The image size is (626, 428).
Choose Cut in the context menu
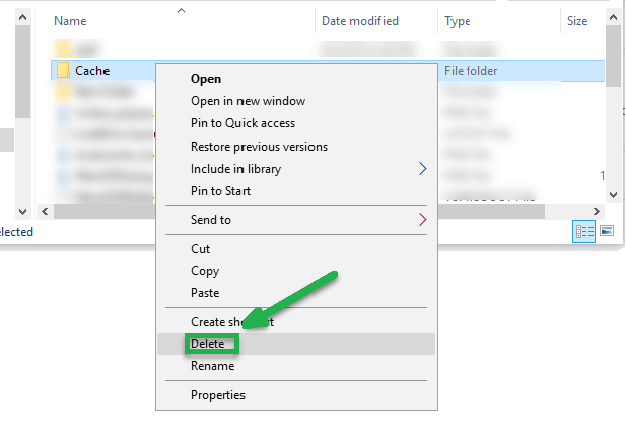point(200,249)
